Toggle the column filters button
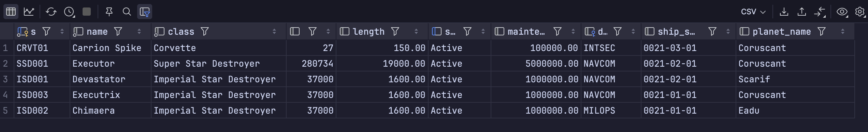868x132 pixels. tap(145, 12)
